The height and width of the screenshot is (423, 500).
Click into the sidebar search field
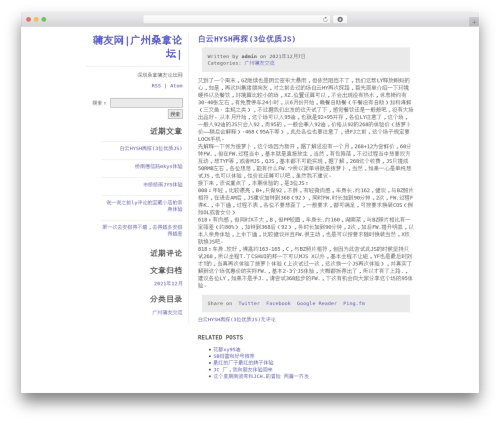click(146, 103)
